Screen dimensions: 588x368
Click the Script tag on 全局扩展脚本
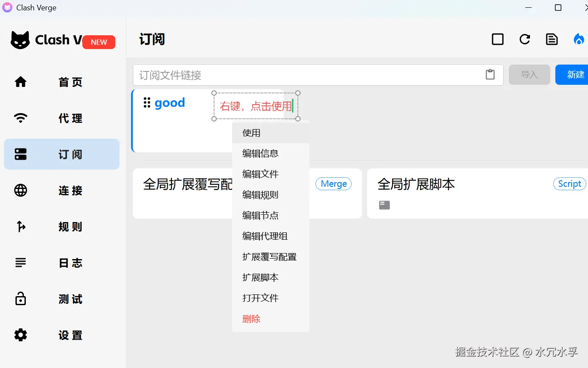(x=570, y=184)
